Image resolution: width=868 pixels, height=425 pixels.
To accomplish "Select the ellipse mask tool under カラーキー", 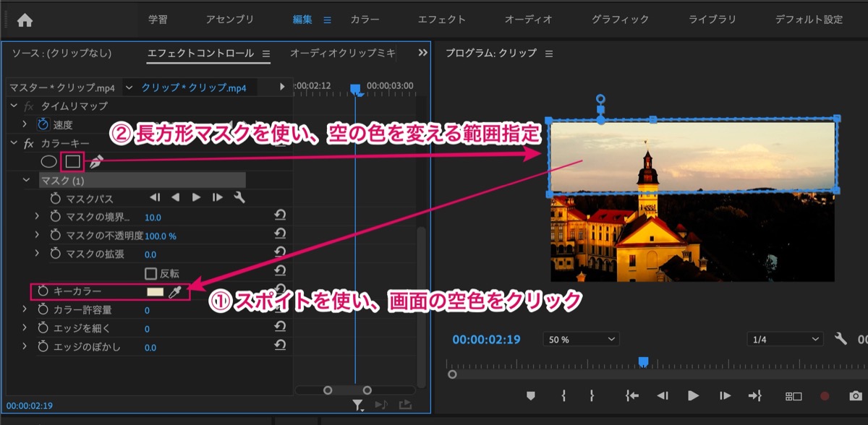I will click(48, 162).
